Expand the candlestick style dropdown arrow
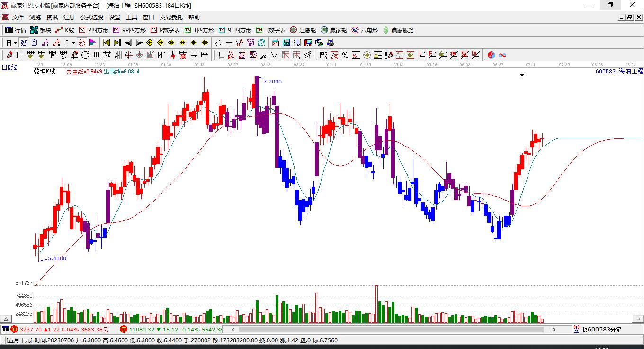This screenshot has height=349, width=644. (73, 43)
